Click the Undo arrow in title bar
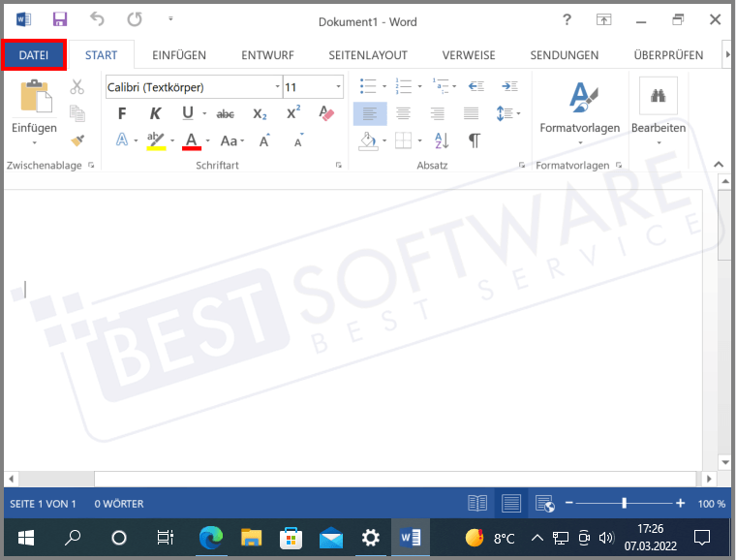Screen dimensions: 736x560 (x=97, y=19)
